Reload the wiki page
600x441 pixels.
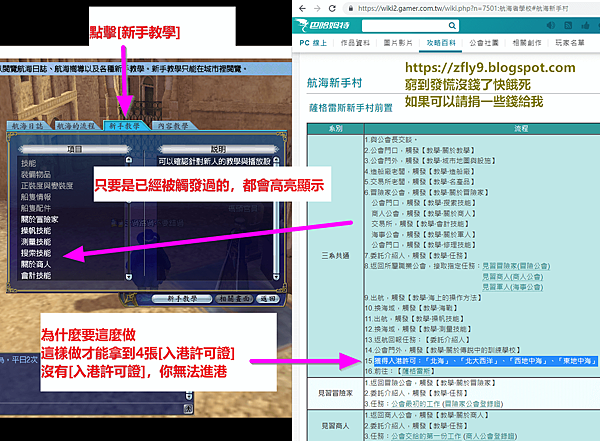pos(332,8)
